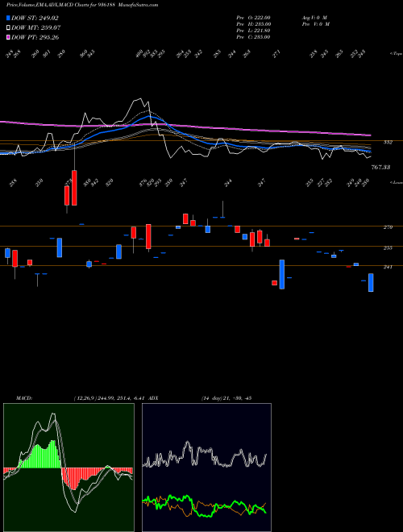Viewport: 403px width, 532px height.
Task: Click the 270 price level label
Action: 388,227
